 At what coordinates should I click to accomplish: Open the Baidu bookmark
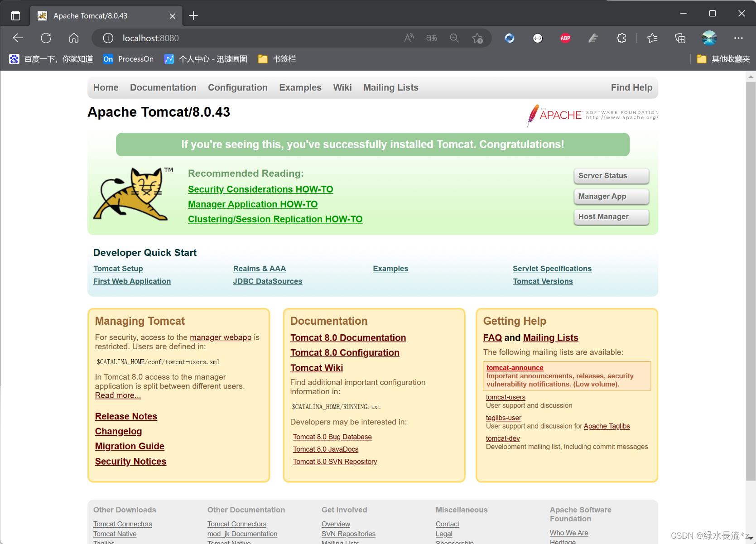(51, 59)
